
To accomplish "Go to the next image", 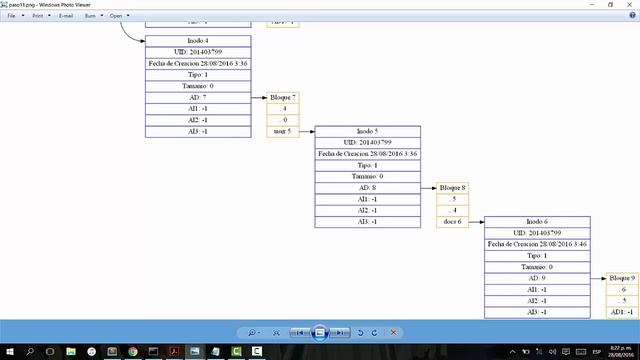I will tap(340, 333).
